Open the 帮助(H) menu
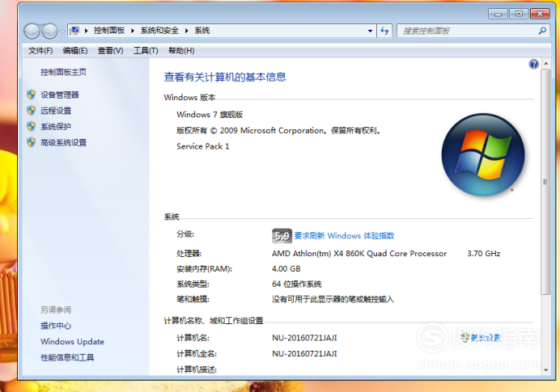Viewport: 560px width, 392px height. click(181, 51)
